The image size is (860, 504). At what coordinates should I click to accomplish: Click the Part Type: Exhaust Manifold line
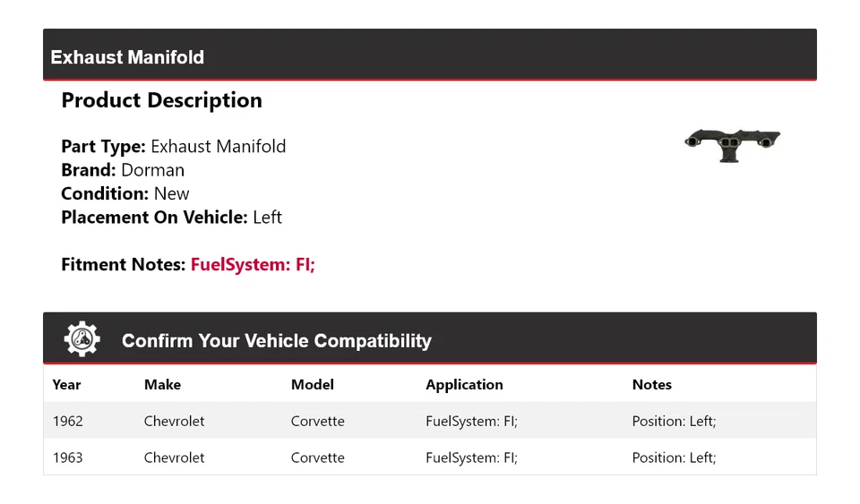point(173,147)
